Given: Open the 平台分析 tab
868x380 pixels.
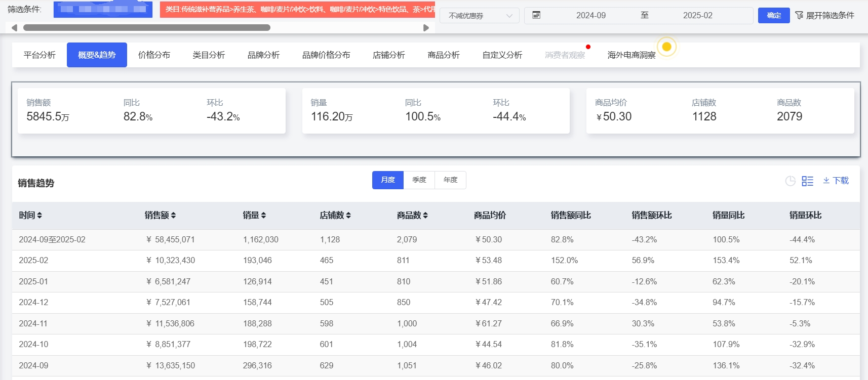Looking at the screenshot, I should tap(40, 55).
